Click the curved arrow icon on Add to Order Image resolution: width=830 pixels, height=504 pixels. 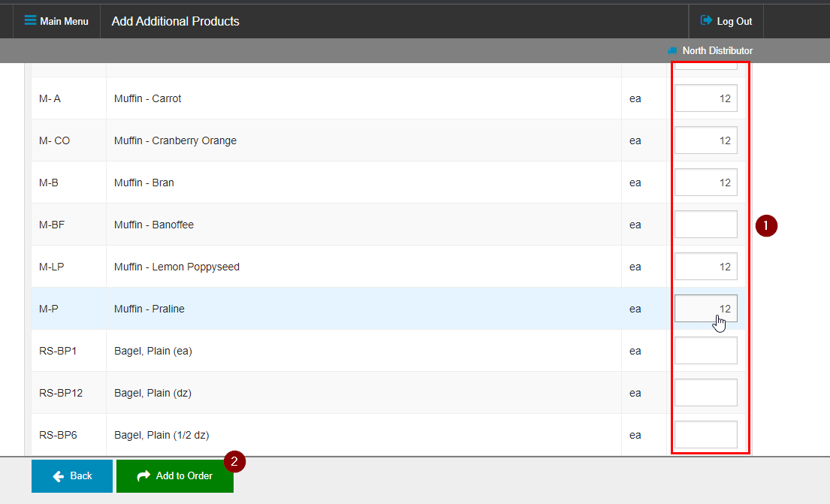143,476
